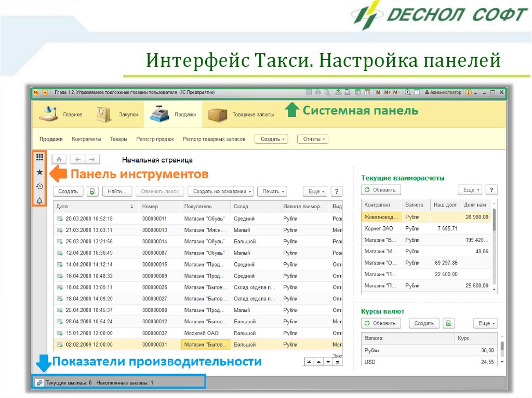Click the Найти... button
This screenshot has width=532, height=398.
(117, 191)
